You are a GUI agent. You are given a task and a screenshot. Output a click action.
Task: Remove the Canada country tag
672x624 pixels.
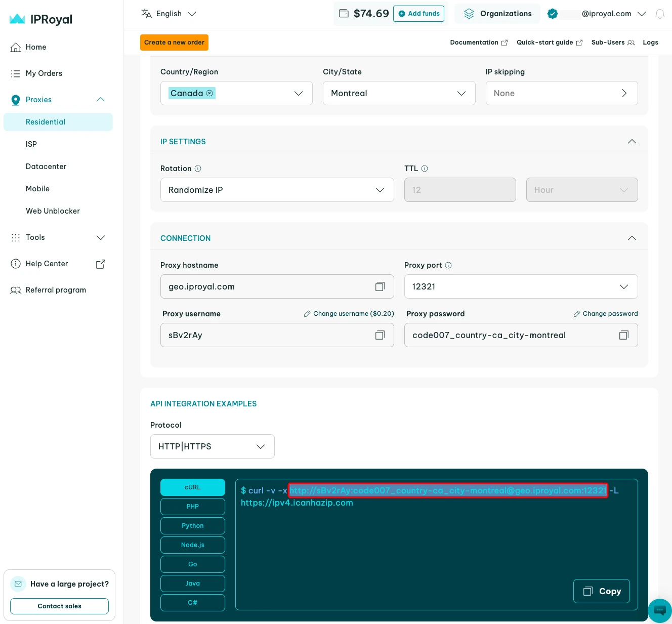click(209, 93)
